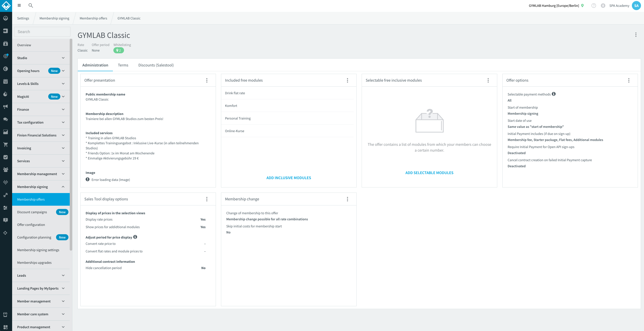Open the shopping cart icon in sidebar
This screenshot has height=331, width=644.
point(6,145)
